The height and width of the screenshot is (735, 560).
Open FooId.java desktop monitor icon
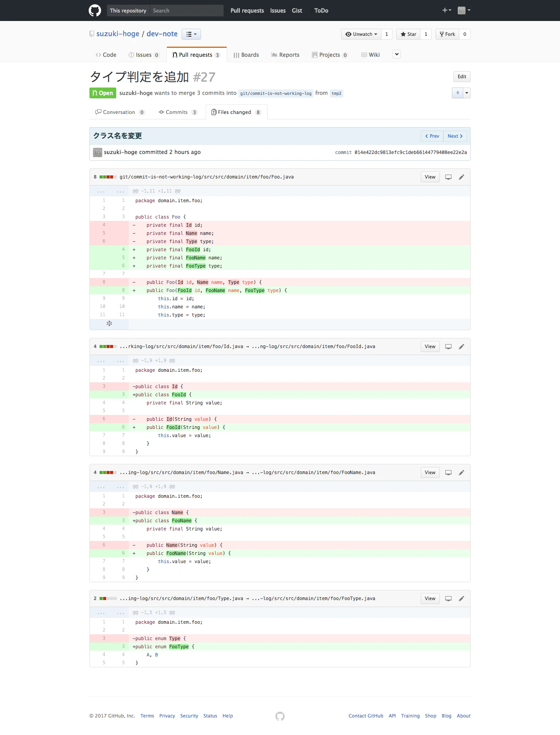(x=448, y=346)
